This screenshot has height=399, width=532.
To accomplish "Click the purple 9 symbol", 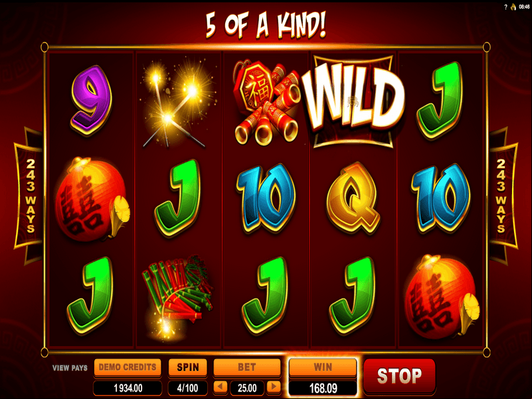I will (91, 100).
